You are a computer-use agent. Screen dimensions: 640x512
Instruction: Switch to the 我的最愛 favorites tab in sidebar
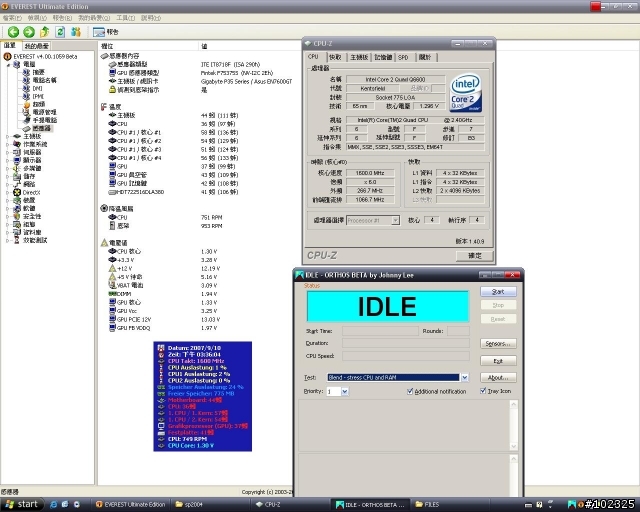[36, 46]
